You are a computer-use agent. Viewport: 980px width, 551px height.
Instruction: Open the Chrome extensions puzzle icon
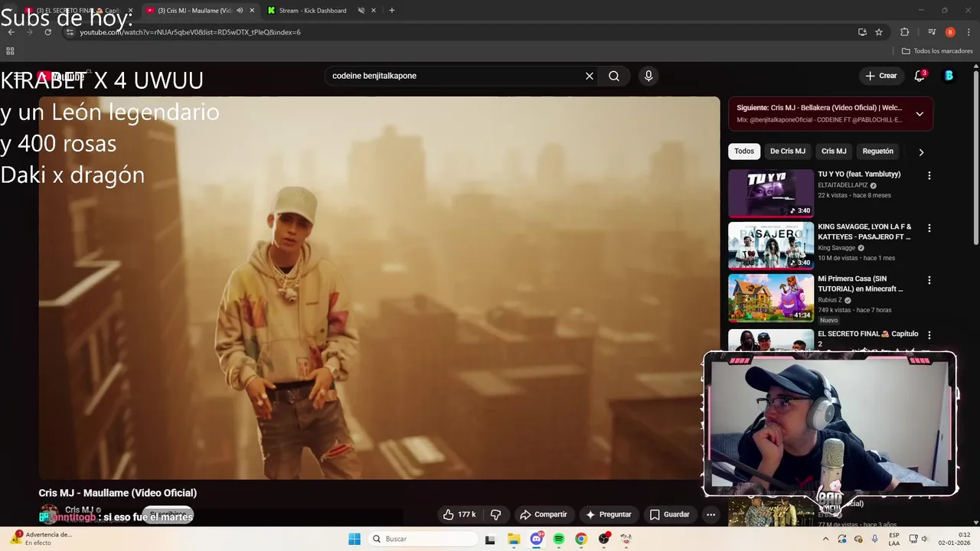(904, 32)
